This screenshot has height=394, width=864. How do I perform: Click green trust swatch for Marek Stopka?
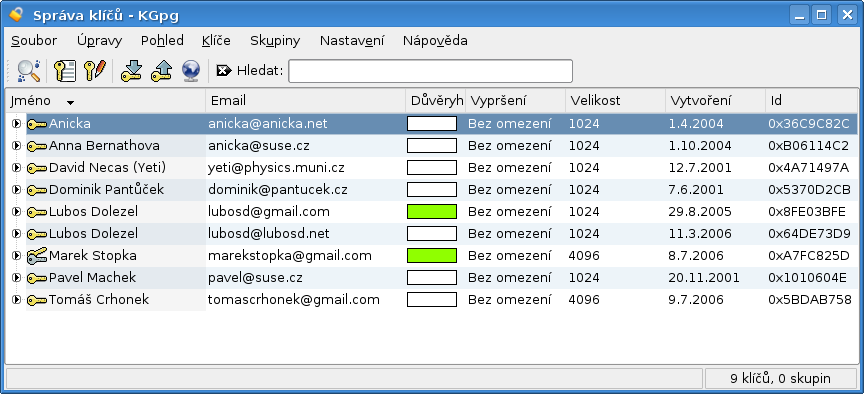click(432, 256)
